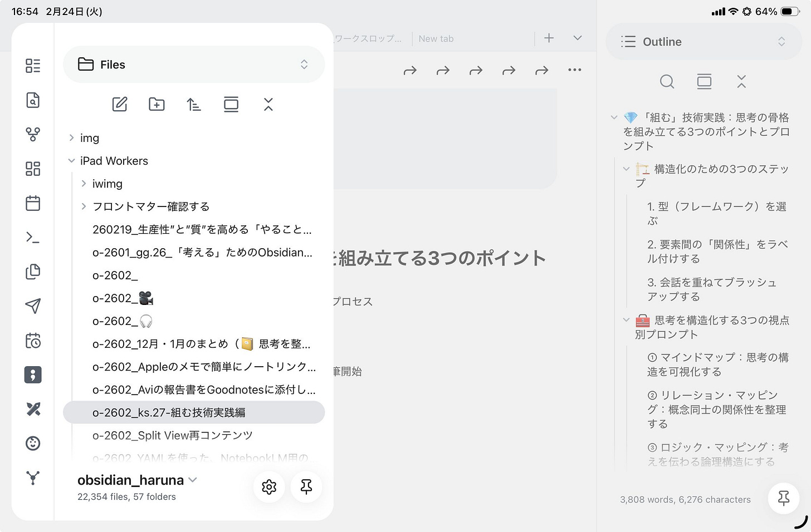Click auto-reveal icon in Outline panel
This screenshot has width=811, height=532.
pos(704,82)
